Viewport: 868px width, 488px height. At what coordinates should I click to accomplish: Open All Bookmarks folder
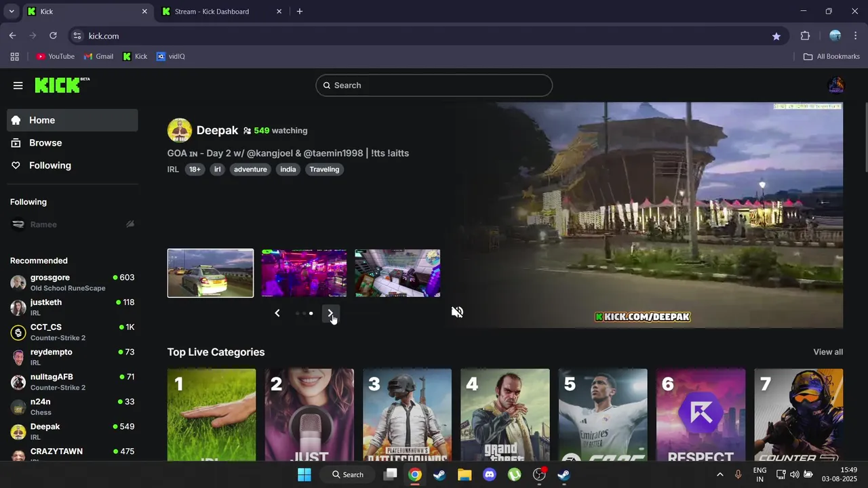tap(831, 56)
